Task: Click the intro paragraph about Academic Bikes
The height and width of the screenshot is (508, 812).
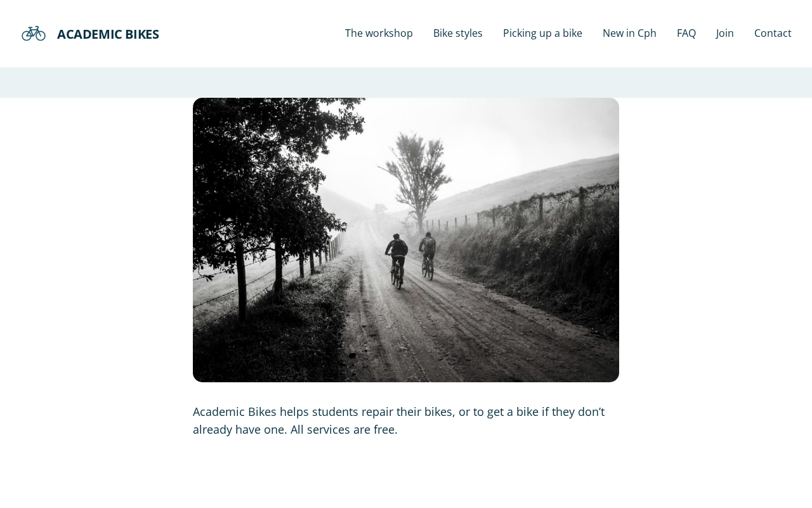Action: 399,420
